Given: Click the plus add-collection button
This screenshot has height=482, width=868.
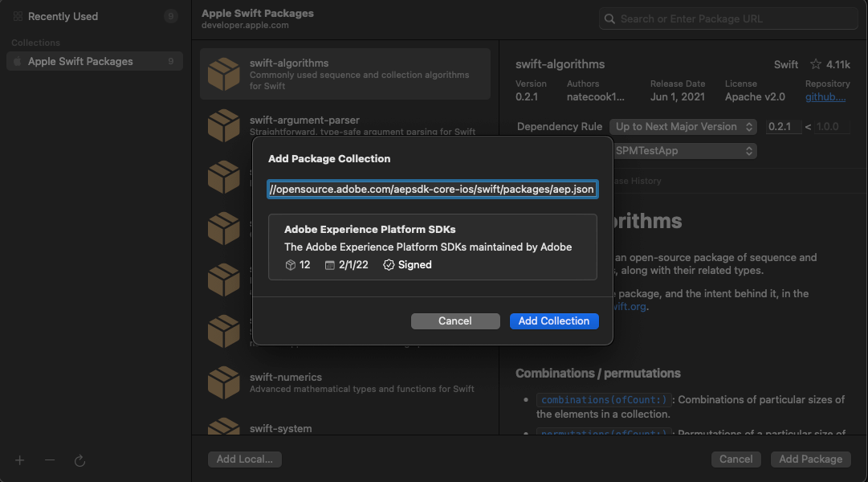Looking at the screenshot, I should (20, 460).
